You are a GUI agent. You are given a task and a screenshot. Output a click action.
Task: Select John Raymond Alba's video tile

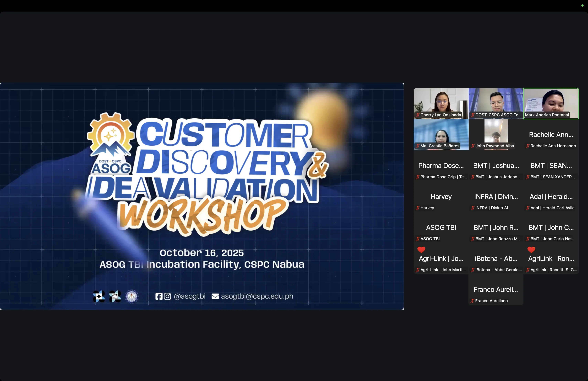point(496,135)
